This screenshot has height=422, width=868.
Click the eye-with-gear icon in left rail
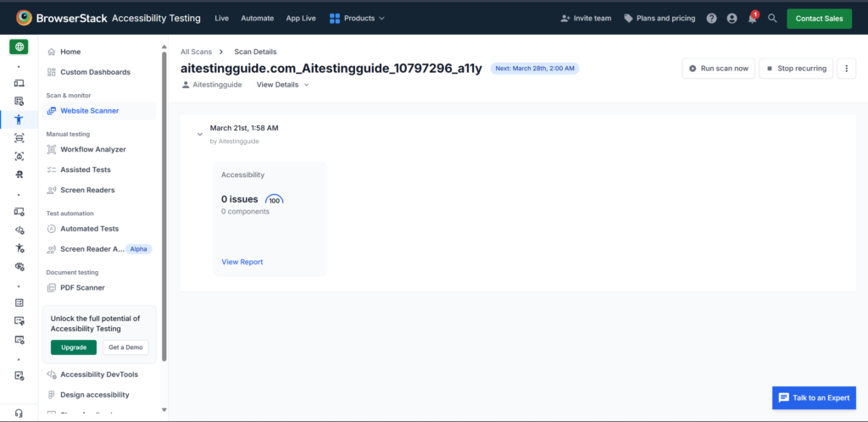coord(19,267)
